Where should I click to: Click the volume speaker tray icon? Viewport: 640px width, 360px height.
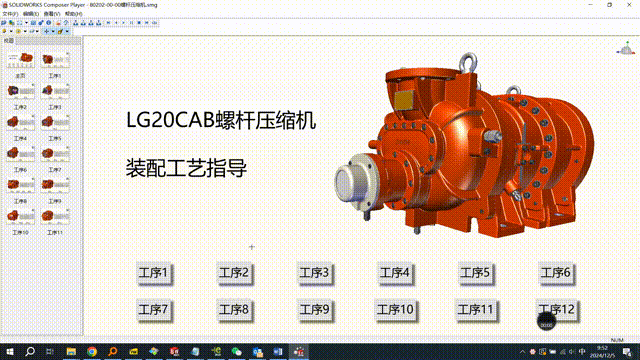[x=572, y=351]
